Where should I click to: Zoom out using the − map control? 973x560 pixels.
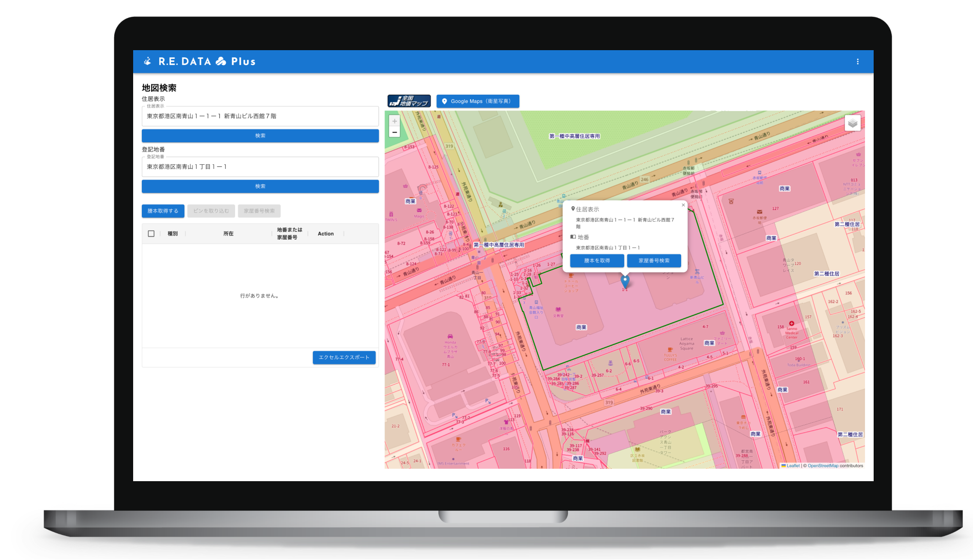[394, 132]
